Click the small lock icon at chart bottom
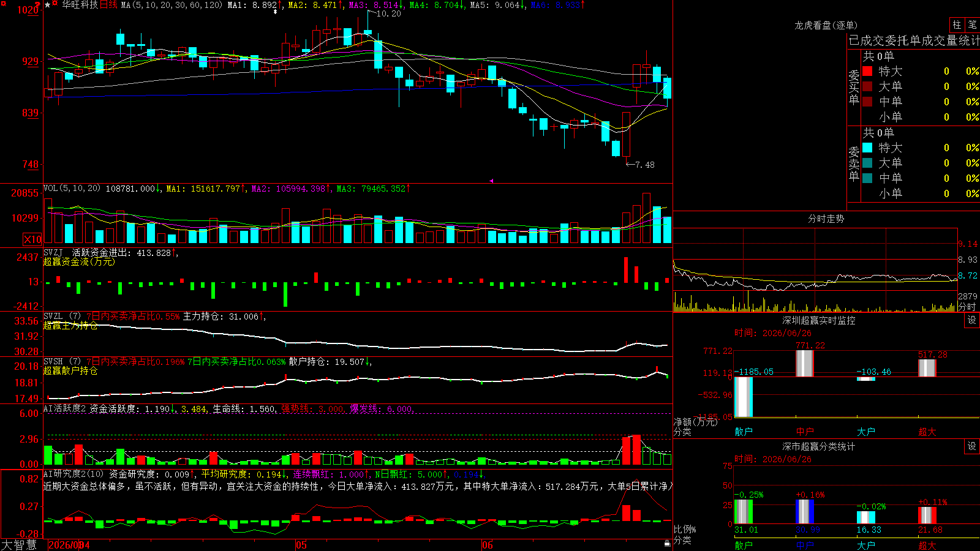980x551 pixels. 667,543
